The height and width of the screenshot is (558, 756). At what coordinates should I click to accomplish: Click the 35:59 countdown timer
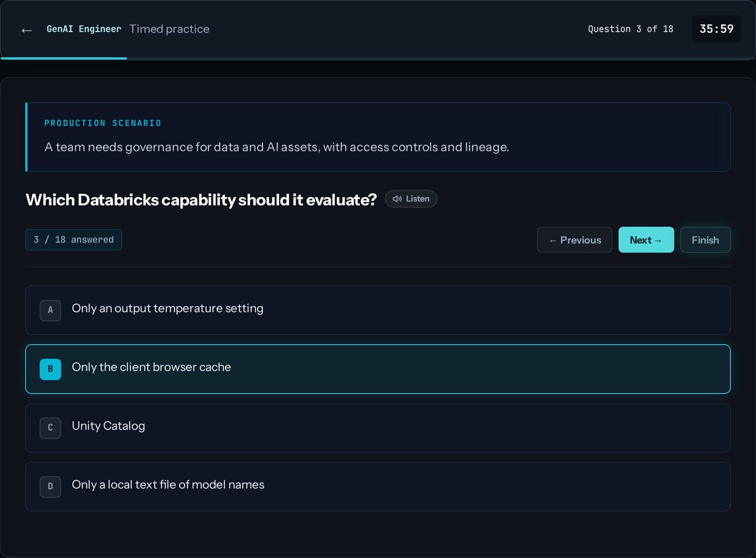[x=716, y=29]
